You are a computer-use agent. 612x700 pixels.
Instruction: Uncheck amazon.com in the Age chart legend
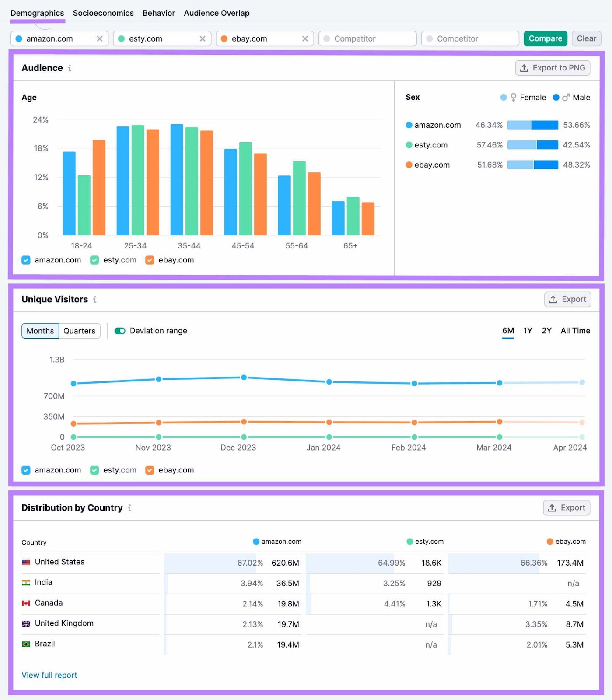point(26,260)
